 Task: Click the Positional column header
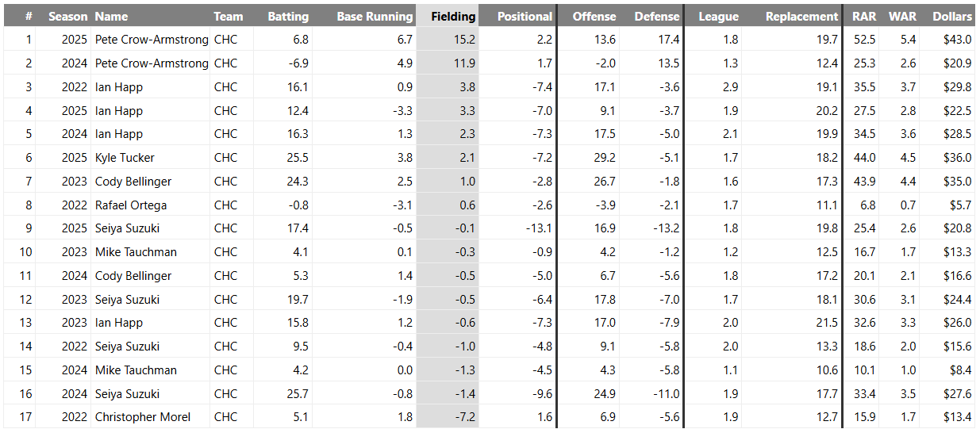[525, 16]
